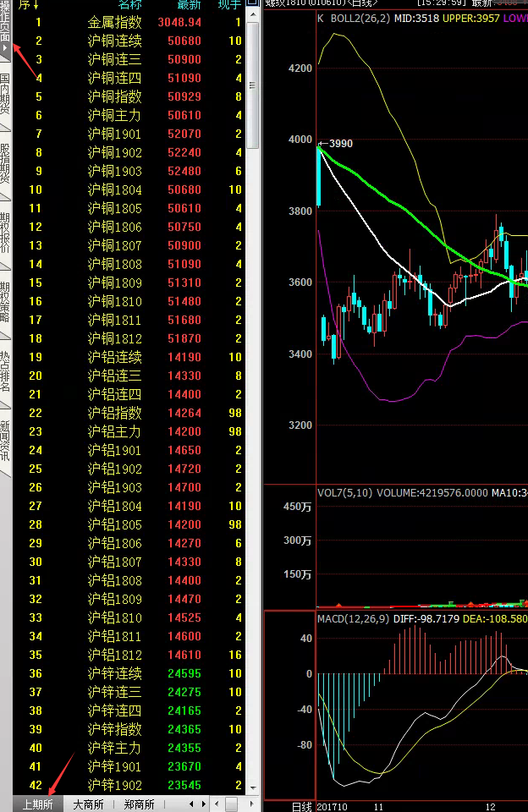Go to the 新闻资讯 side tab
528x812 pixels.
(5, 440)
